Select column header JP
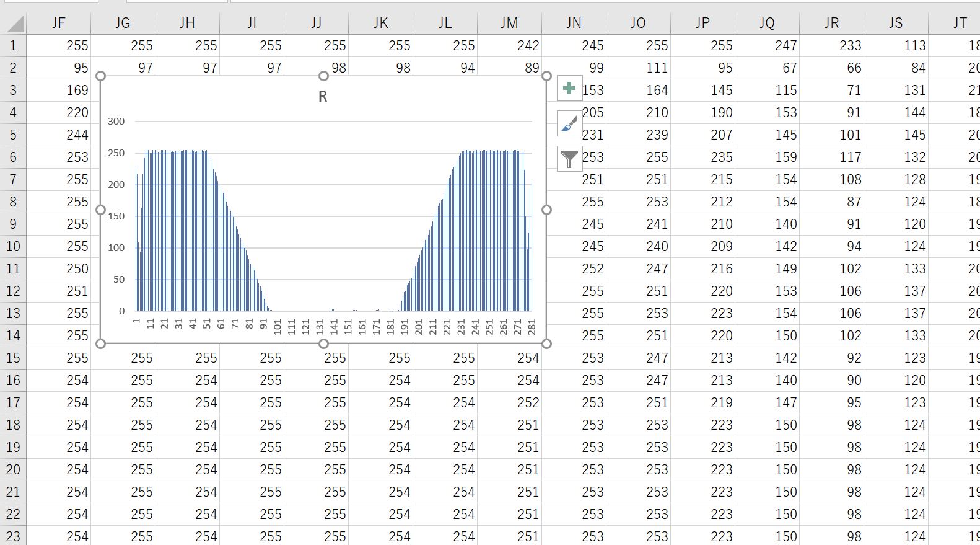The width and height of the screenshot is (980, 545). click(x=702, y=23)
